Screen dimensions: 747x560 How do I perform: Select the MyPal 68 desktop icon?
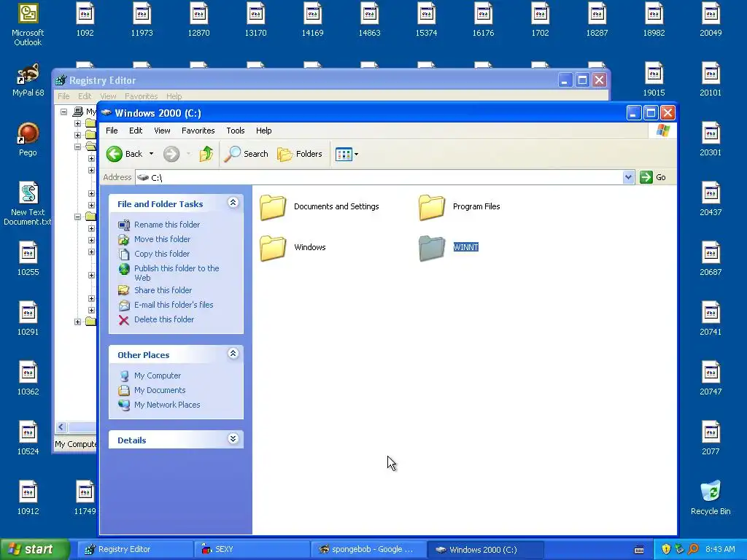point(28,80)
